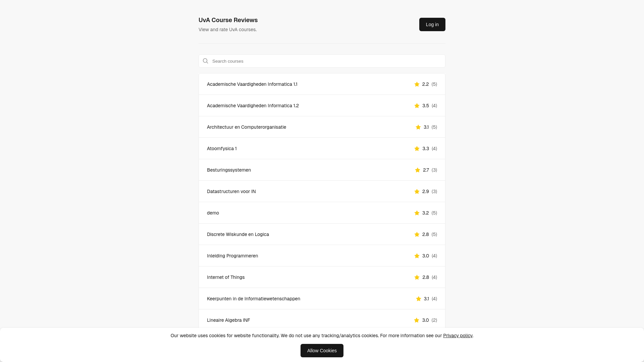Click the search magnifier icon
644x362 pixels.
click(x=206, y=61)
